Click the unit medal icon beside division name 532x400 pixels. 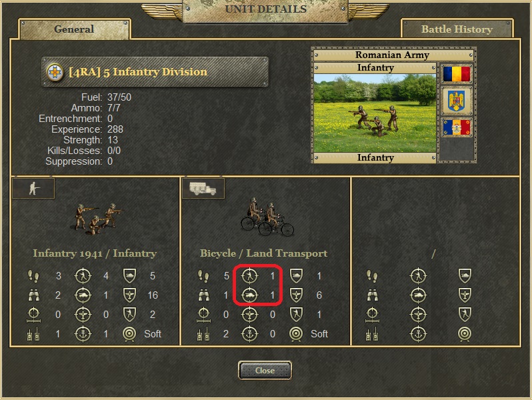(x=55, y=72)
